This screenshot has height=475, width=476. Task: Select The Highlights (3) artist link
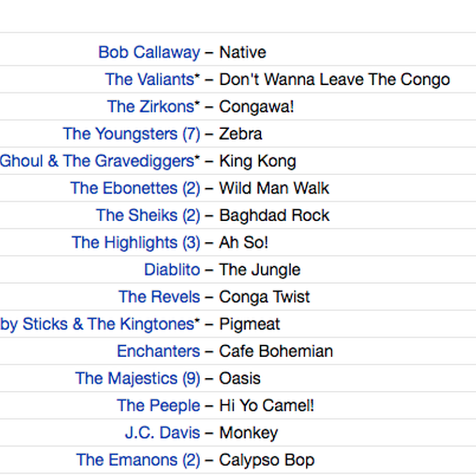pos(136,242)
